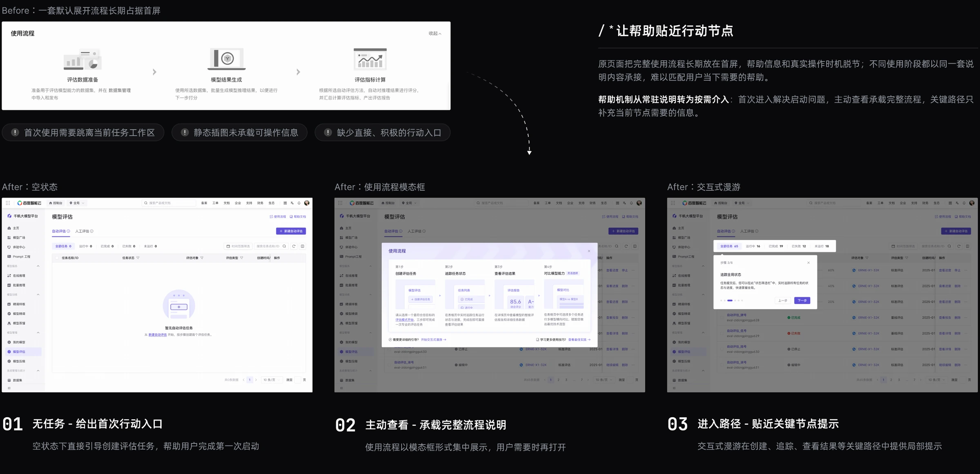Click 上一步 in the tour popover
Screen dimensions: 980x474
tap(783, 300)
